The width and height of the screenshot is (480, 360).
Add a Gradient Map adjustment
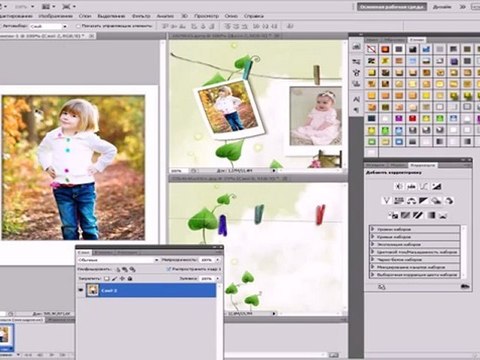(x=431, y=215)
